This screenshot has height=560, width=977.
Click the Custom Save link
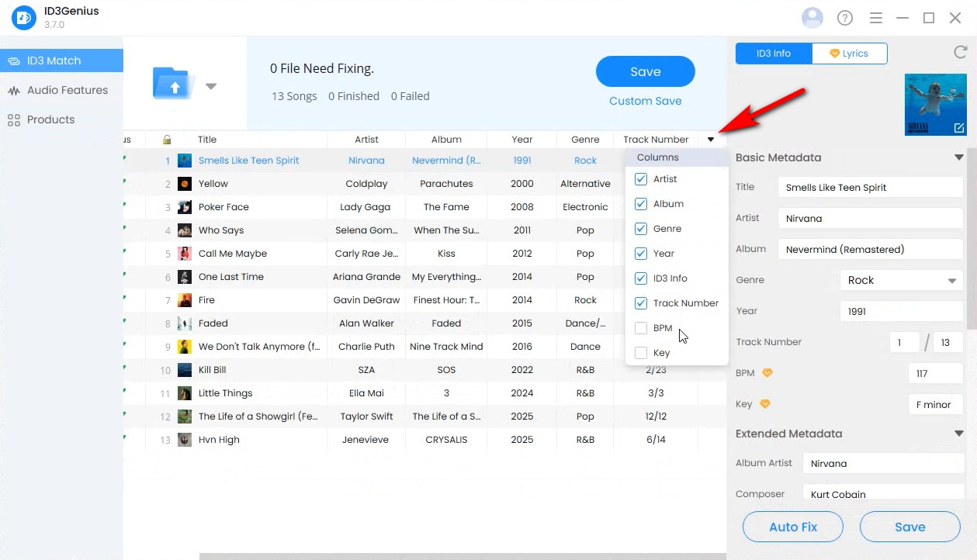click(645, 101)
